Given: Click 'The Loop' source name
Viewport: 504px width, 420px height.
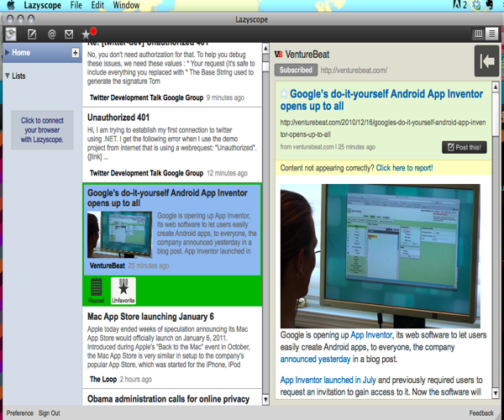Looking at the screenshot, I should click(x=103, y=379).
